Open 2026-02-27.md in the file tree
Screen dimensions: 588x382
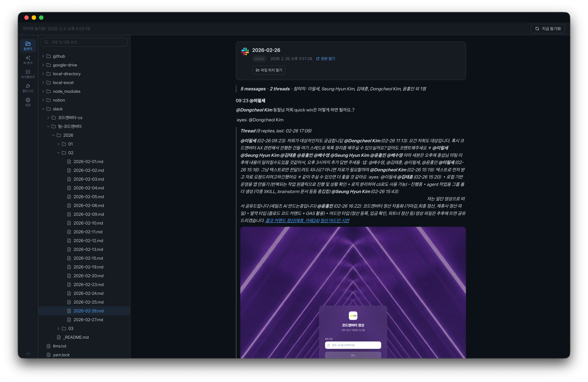[88, 320]
